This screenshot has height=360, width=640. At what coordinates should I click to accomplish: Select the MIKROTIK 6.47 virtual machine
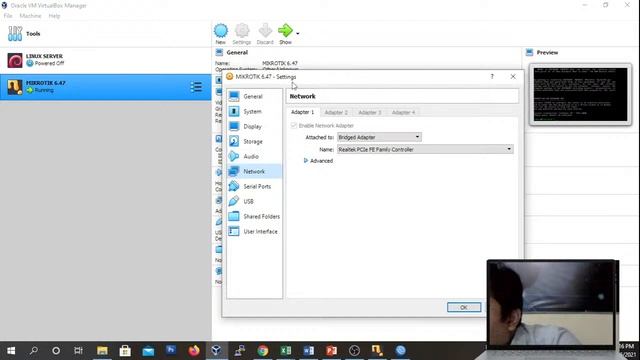pos(105,87)
